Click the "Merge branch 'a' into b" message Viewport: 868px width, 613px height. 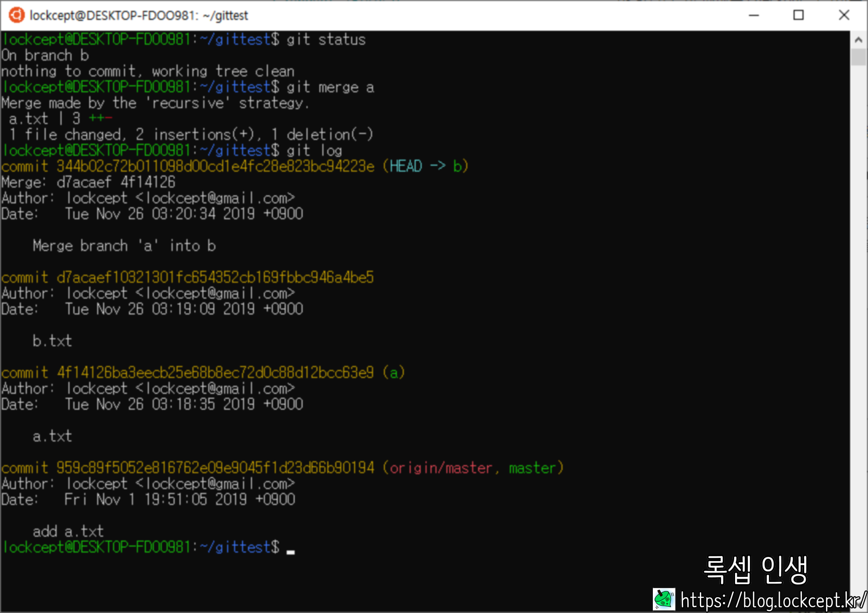pyautogui.click(x=124, y=246)
